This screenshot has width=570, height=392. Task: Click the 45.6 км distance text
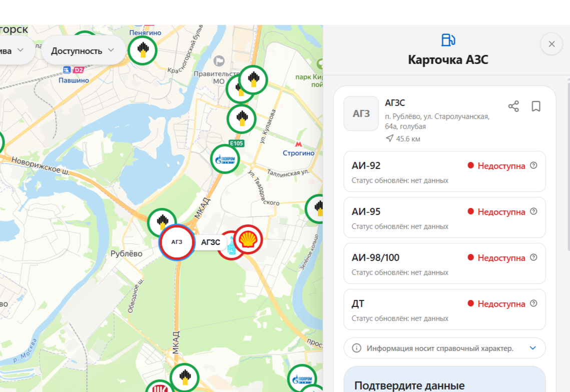pos(408,139)
